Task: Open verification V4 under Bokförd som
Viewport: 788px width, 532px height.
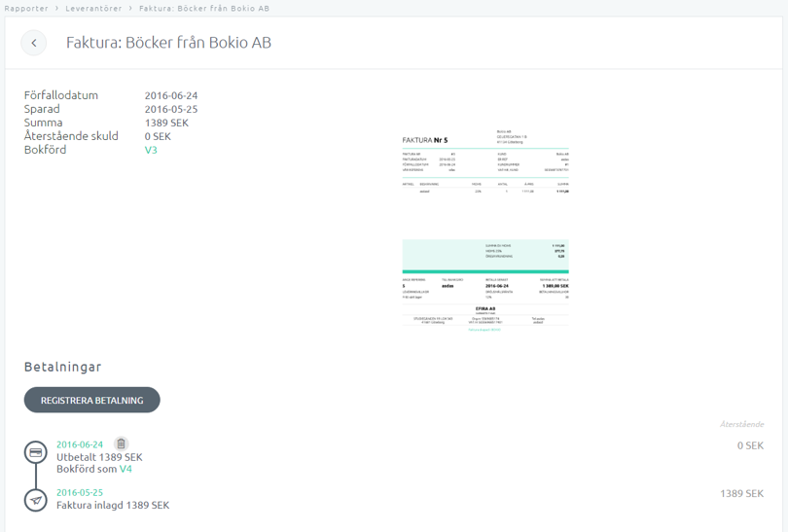Action: [125, 469]
